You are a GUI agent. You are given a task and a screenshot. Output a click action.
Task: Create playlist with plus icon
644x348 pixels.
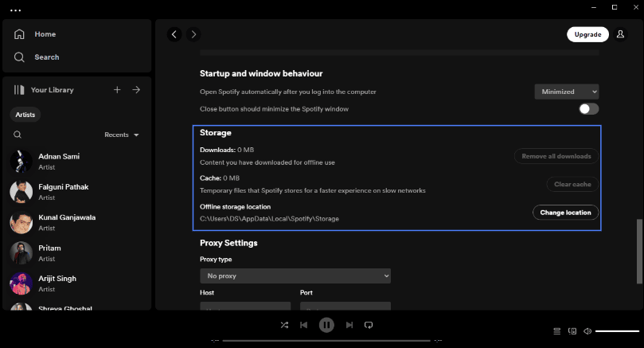point(117,89)
